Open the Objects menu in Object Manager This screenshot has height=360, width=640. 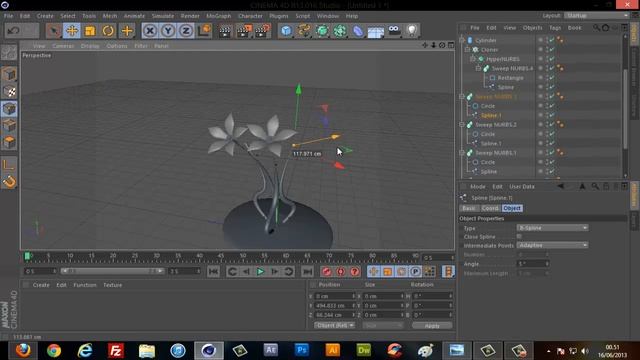coord(532,28)
